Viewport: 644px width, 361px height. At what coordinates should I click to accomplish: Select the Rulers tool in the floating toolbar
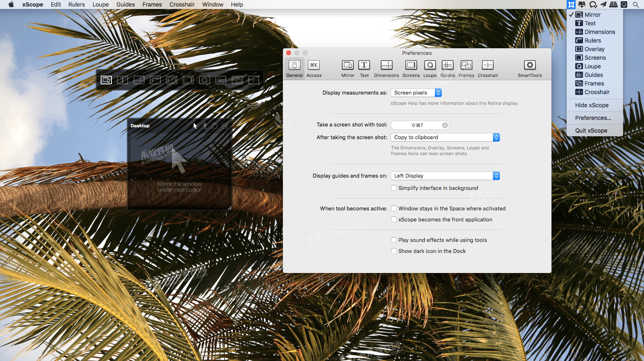click(156, 80)
